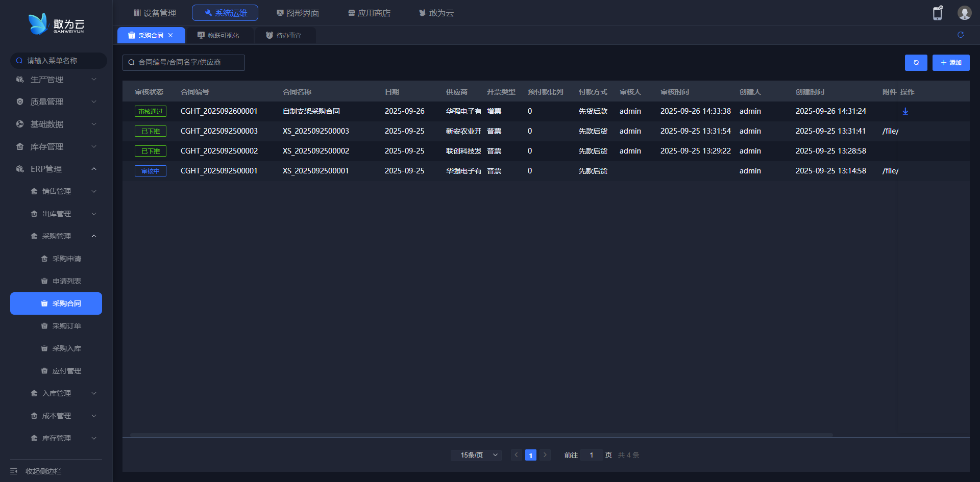Download attachment for contract CGHT_2025092600001
Image resolution: width=980 pixels, height=482 pixels.
(905, 111)
